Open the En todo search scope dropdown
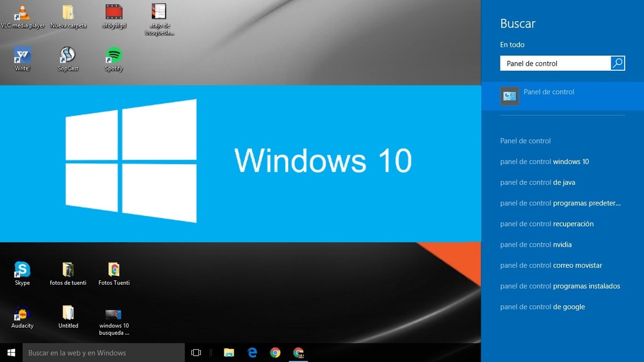This screenshot has height=362, width=644. coord(512,45)
